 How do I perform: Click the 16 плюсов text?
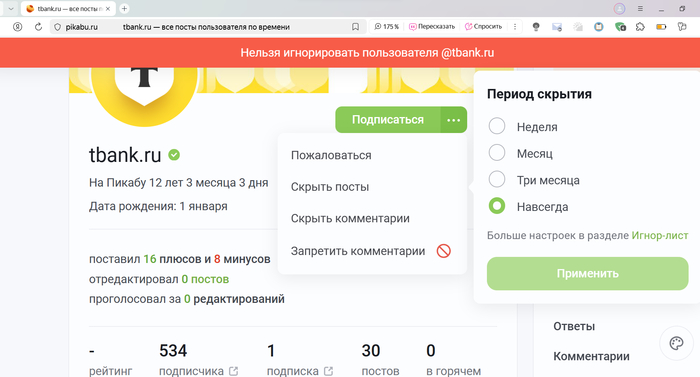tap(173, 259)
